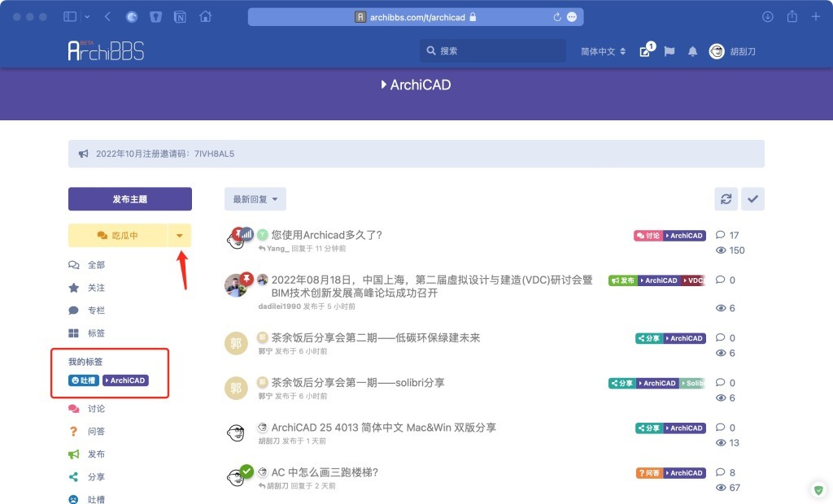833x504 pixels.
Task: Open the sidebar options chevron in Safari toolbar
Action: [87, 17]
